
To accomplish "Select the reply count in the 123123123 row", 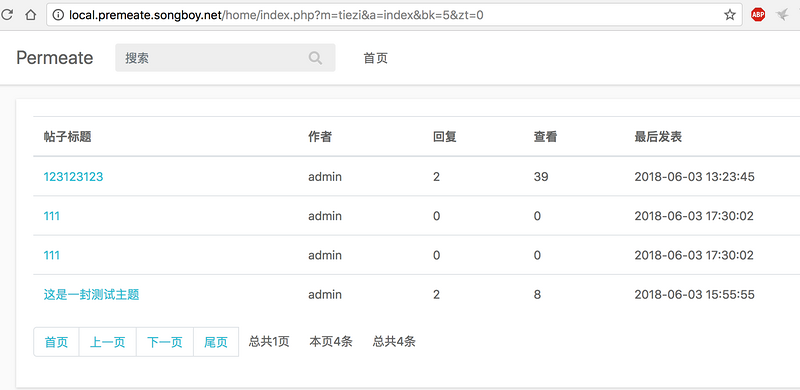I will [436, 177].
